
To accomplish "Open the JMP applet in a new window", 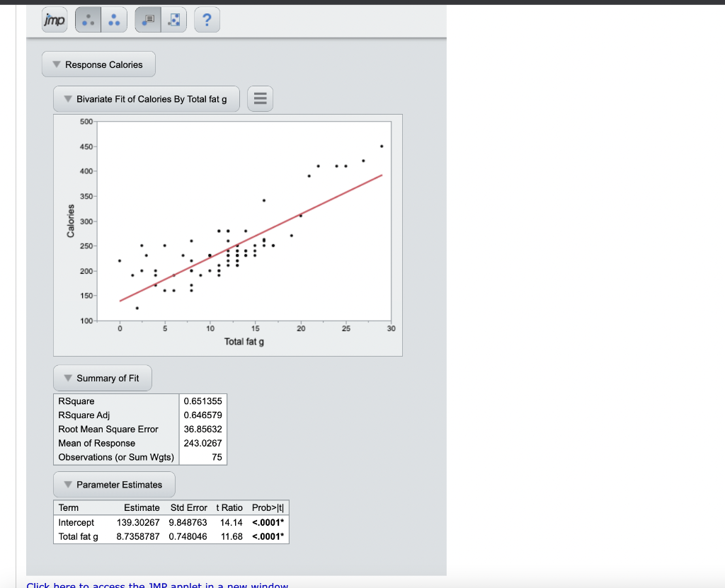I will click(x=156, y=585).
